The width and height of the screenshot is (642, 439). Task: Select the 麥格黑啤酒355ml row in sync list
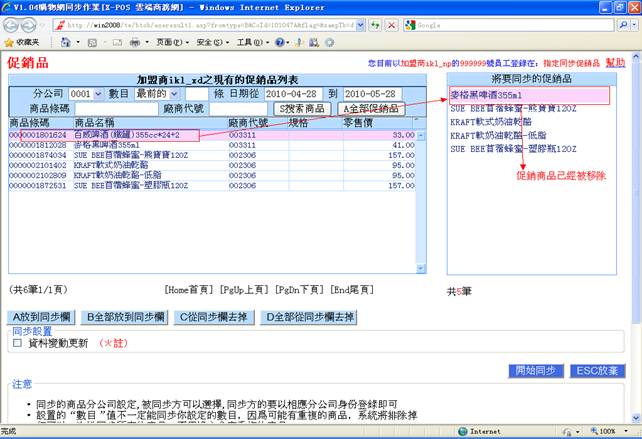(527, 96)
